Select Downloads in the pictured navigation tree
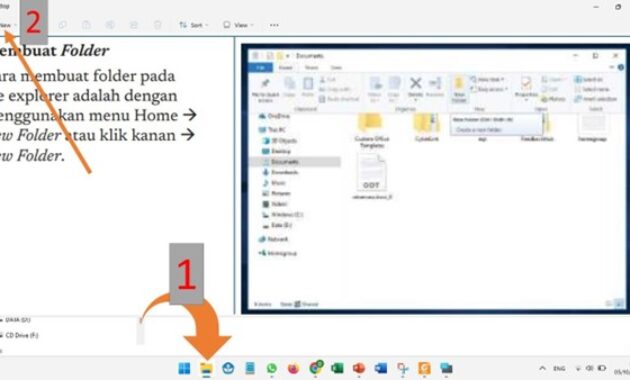Image resolution: width=630 pixels, height=380 pixels. [280, 172]
